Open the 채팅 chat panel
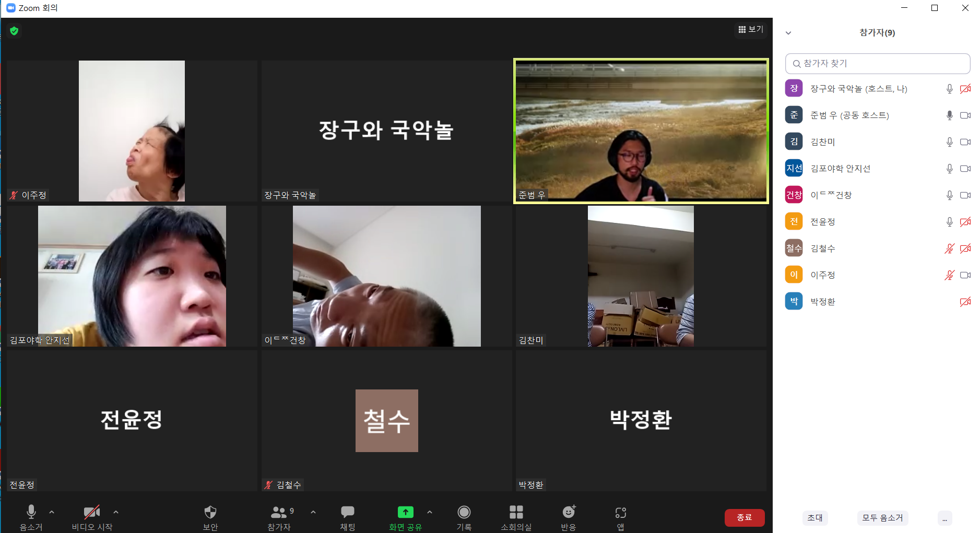 [x=348, y=518]
